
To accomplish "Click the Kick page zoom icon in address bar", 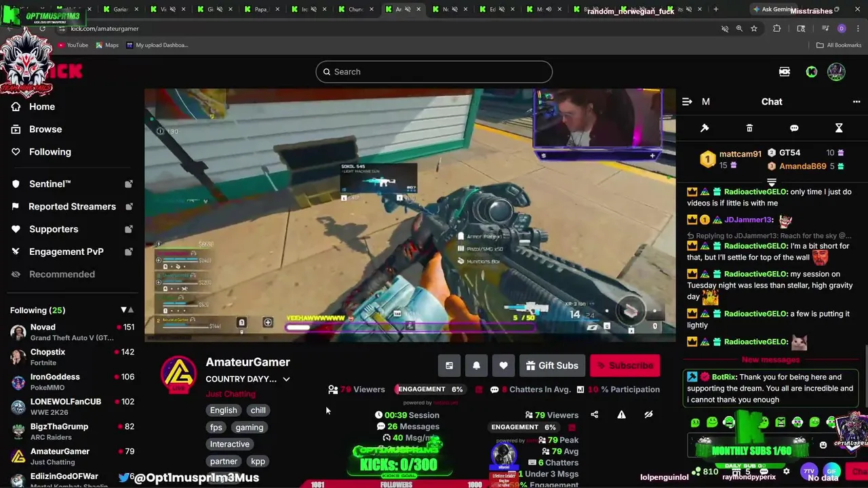I will [739, 28].
